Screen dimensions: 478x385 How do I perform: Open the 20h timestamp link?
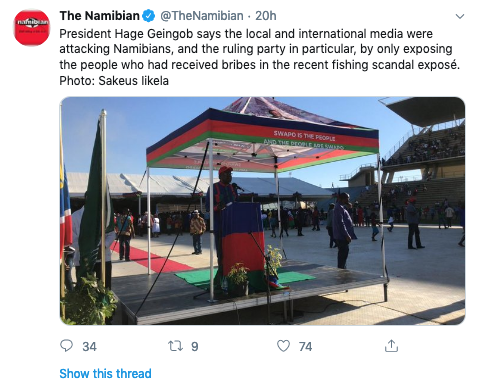pos(266,16)
